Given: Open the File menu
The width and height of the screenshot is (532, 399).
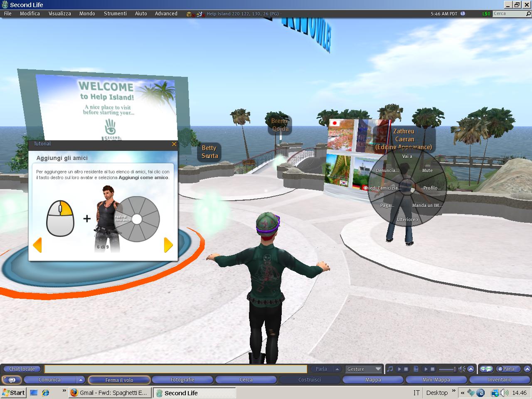Looking at the screenshot, I should coord(7,14).
